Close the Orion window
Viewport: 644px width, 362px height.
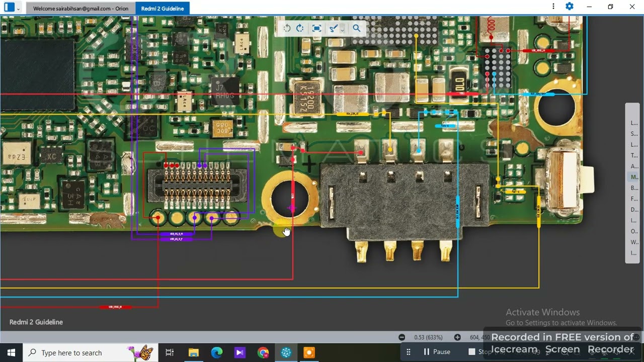(x=632, y=7)
